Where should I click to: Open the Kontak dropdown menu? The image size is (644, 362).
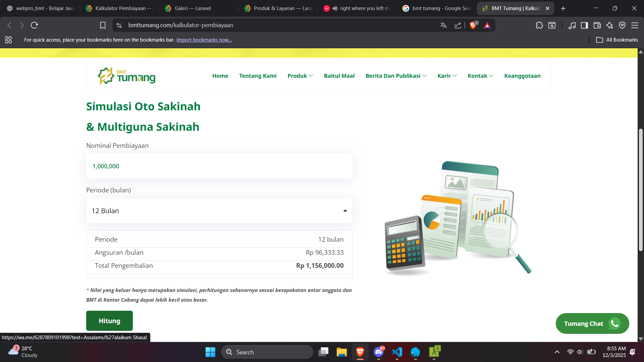(x=480, y=76)
